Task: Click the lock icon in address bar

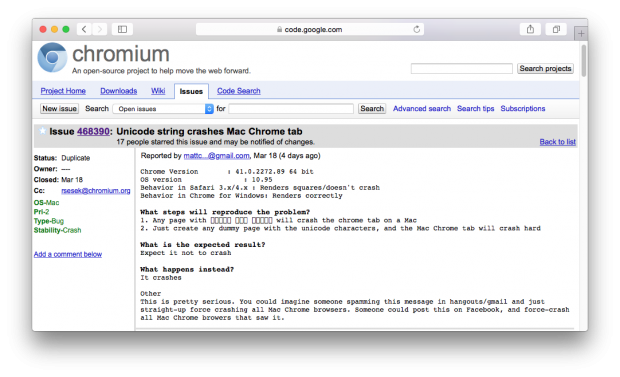Action: point(279,29)
